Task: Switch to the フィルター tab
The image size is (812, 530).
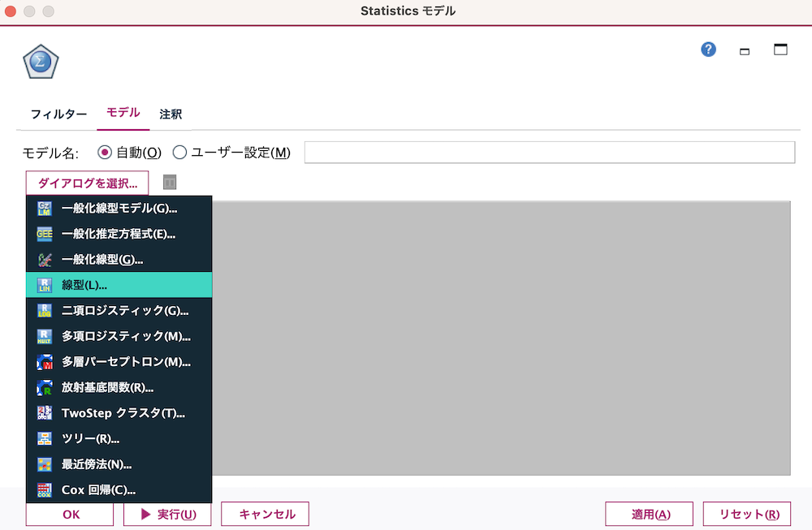Action: click(x=58, y=114)
